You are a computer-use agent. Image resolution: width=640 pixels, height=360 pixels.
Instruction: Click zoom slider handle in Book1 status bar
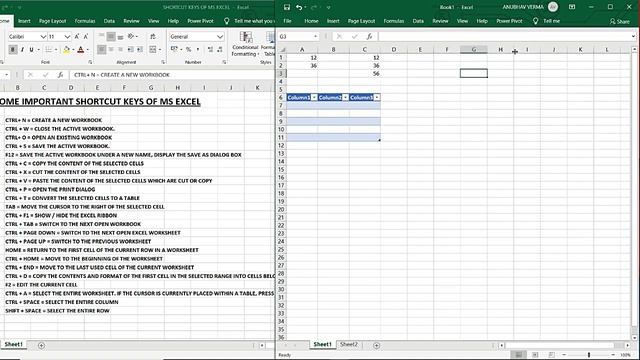coord(589,355)
